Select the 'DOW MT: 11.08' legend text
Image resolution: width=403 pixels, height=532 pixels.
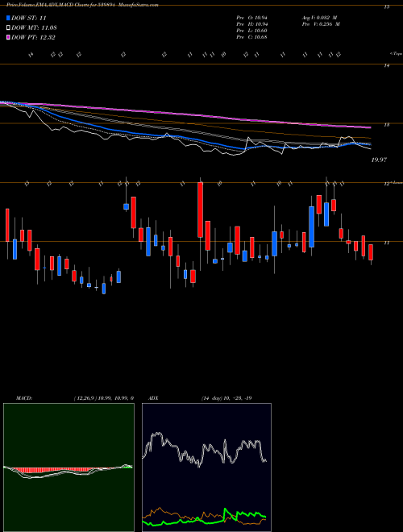pos(34,27)
